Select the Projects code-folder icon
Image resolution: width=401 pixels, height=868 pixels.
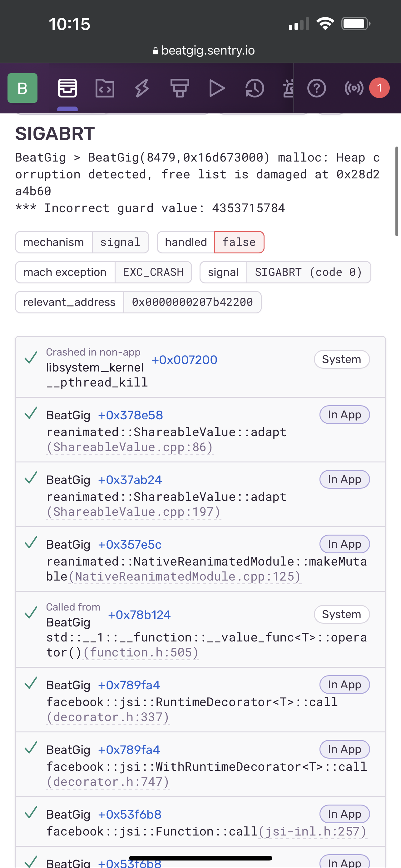coord(105,88)
